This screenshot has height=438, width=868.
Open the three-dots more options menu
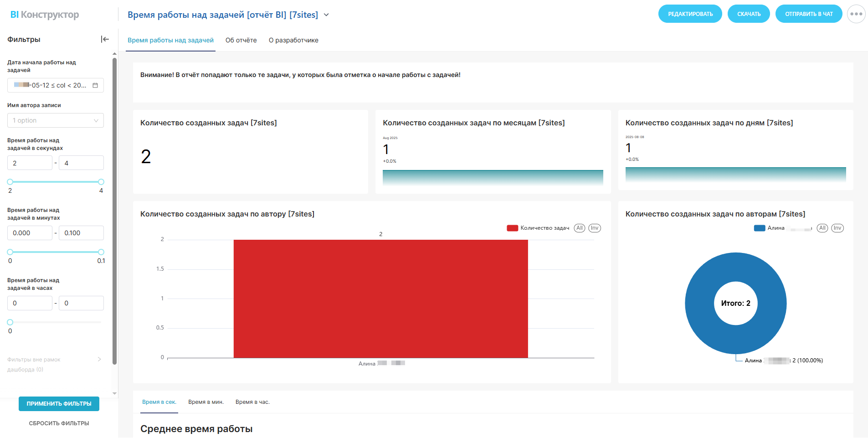click(x=856, y=14)
